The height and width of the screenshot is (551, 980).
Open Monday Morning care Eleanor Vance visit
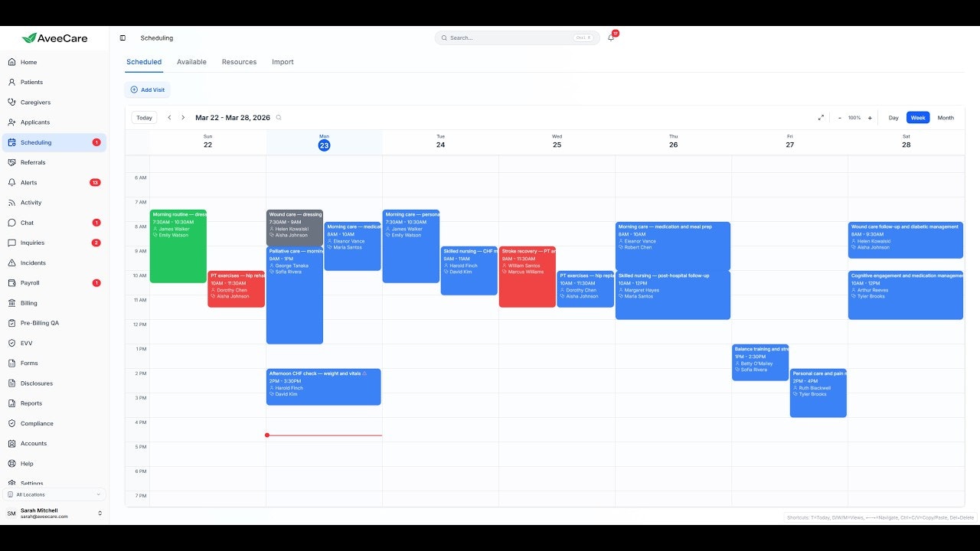point(352,246)
